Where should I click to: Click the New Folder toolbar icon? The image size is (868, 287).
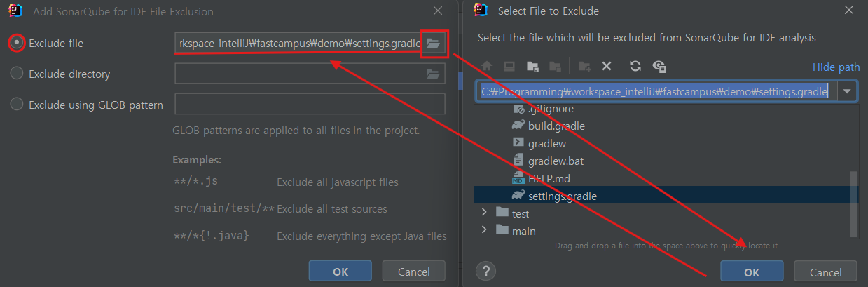(x=584, y=66)
